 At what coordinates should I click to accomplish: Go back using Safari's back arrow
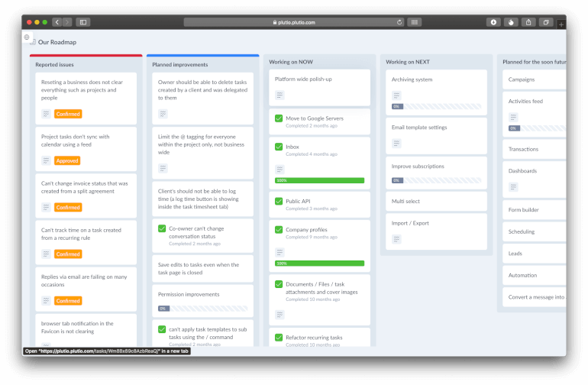57,22
